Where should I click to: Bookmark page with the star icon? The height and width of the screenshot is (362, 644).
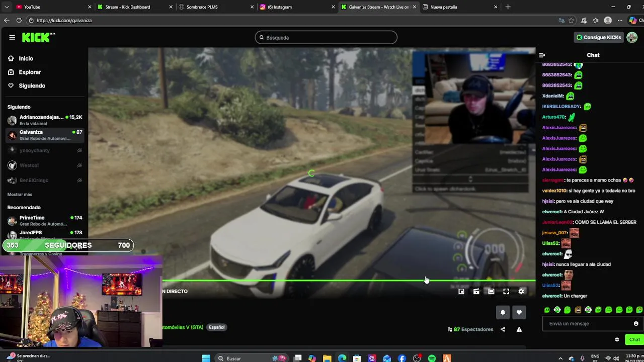[572, 21]
